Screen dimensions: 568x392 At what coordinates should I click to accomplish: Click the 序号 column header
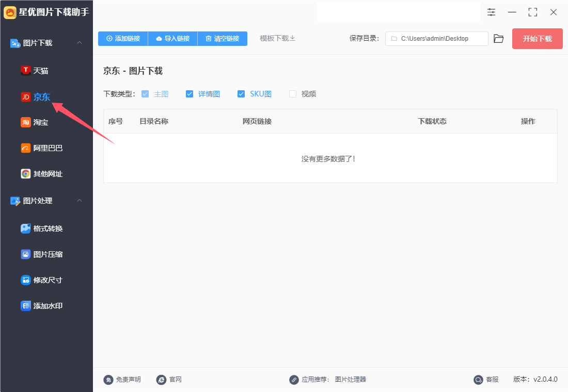click(x=116, y=121)
